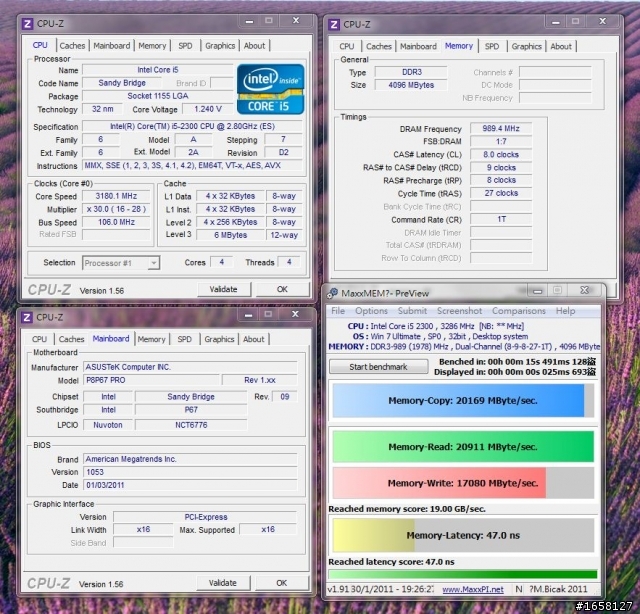Viewport: 640px width, 614px height.
Task: Close the CPU-Z Memory window
Action: pyautogui.click(x=602, y=21)
